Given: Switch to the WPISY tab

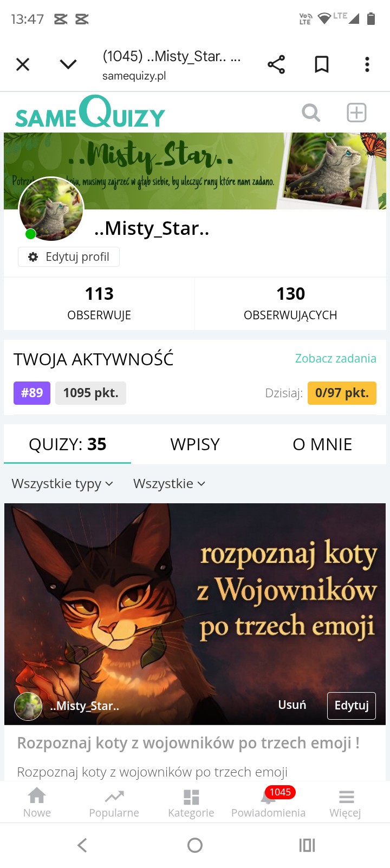Looking at the screenshot, I should [x=195, y=444].
